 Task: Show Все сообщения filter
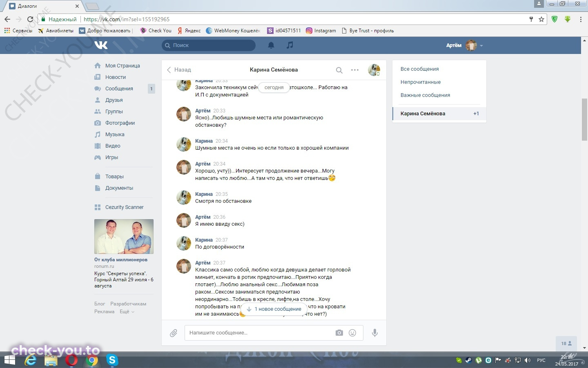[x=419, y=69]
